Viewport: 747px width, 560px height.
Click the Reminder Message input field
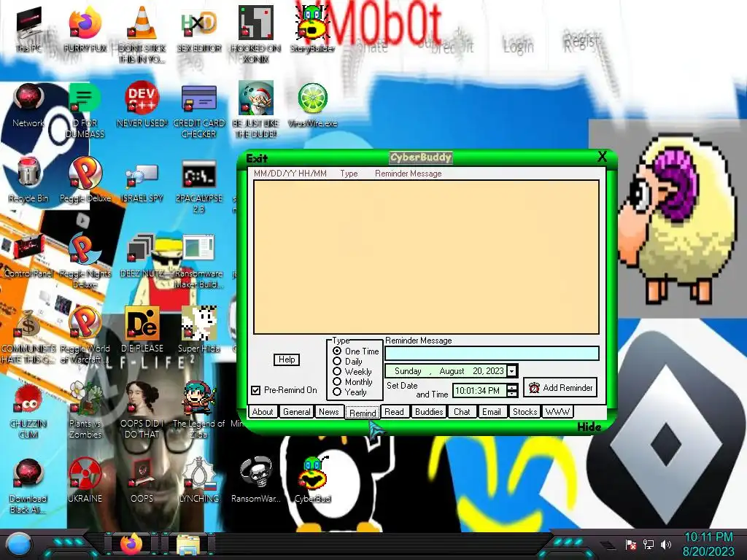[x=492, y=353]
